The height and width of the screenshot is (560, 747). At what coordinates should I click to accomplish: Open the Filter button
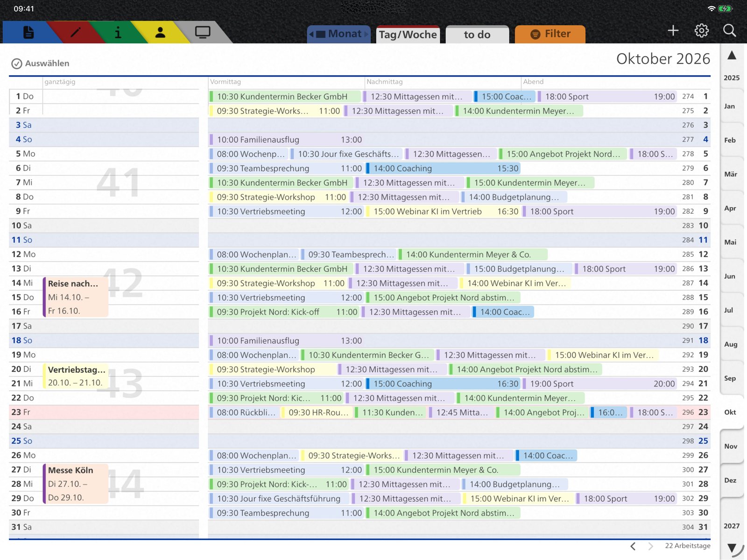pos(550,34)
